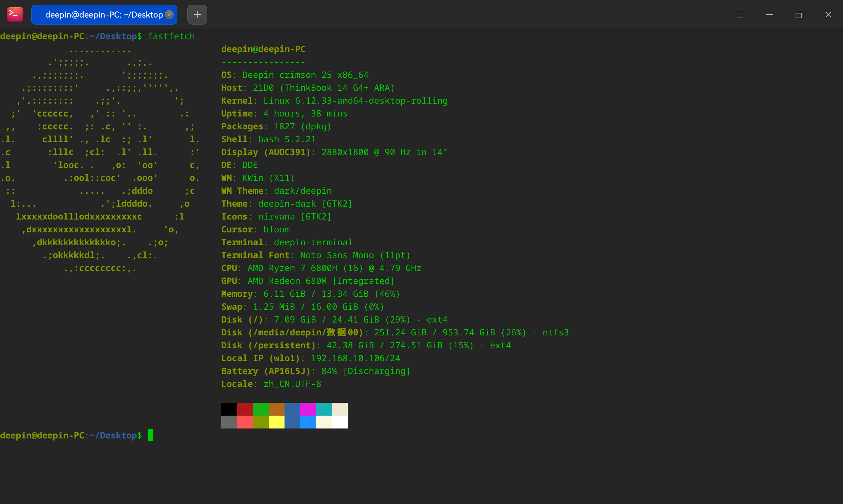Click the 'Cursor: bloom' line
The height and width of the screenshot is (504, 843).
click(256, 230)
